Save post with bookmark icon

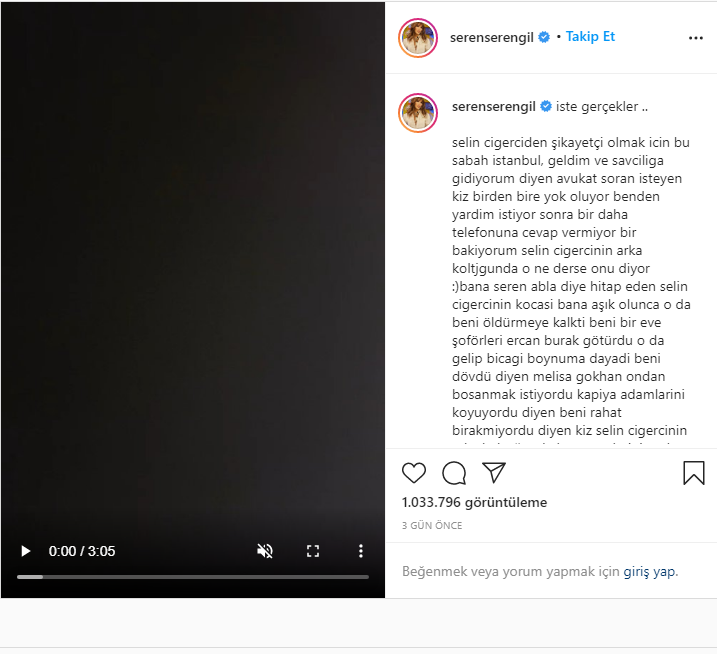tap(694, 473)
